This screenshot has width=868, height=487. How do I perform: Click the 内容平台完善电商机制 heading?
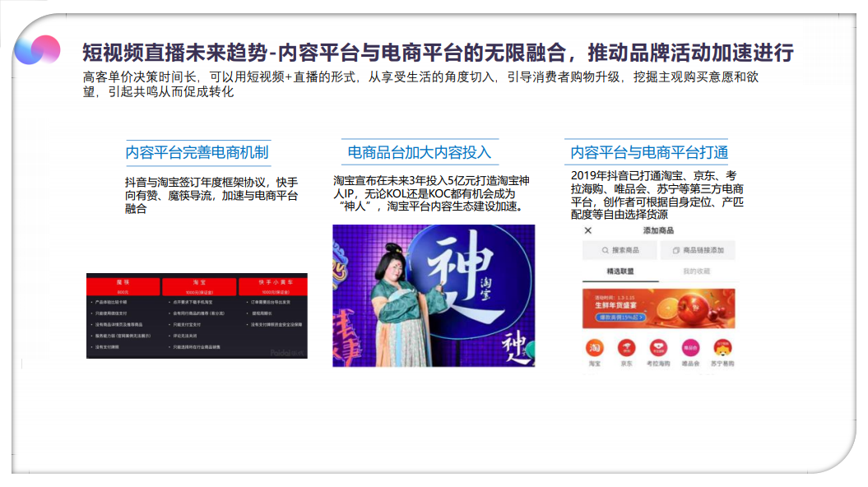click(197, 152)
